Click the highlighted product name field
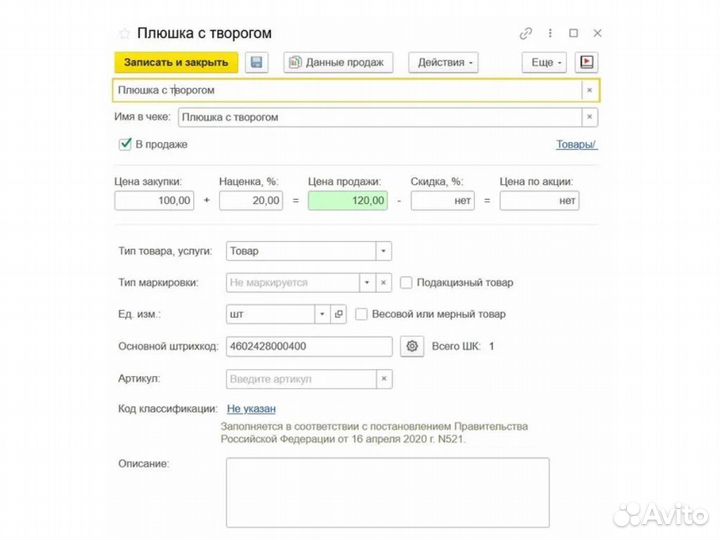The width and height of the screenshot is (720, 540). click(348, 90)
